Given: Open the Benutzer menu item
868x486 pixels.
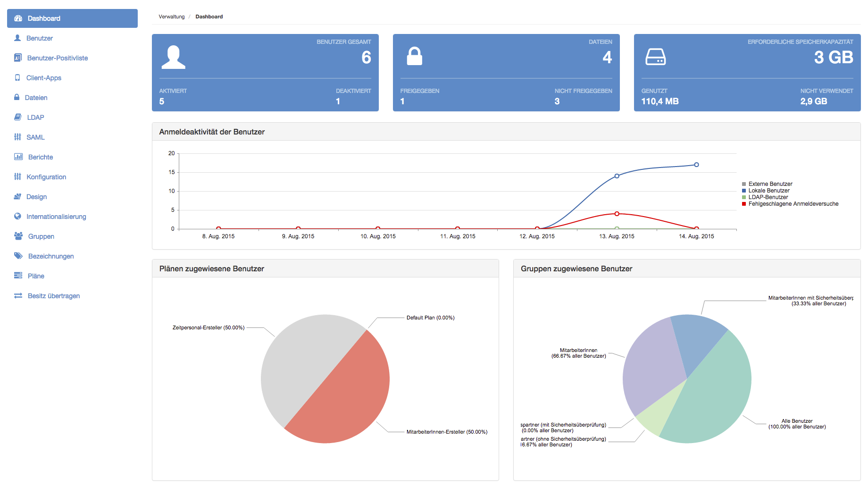Looking at the screenshot, I should [x=73, y=38].
